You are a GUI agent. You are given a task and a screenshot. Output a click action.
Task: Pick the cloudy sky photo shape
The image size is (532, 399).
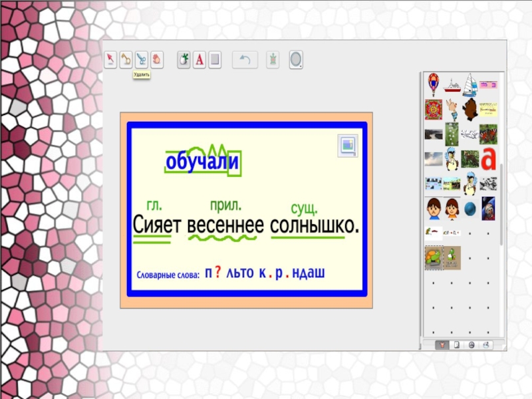(x=434, y=159)
